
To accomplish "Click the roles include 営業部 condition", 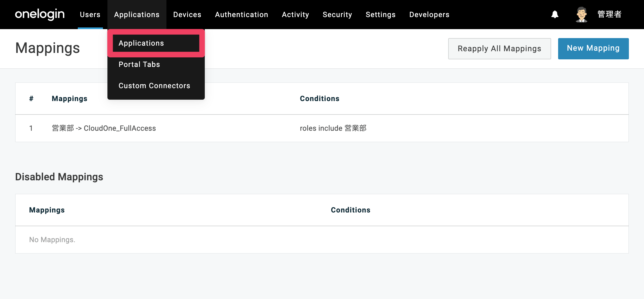I will coord(333,128).
